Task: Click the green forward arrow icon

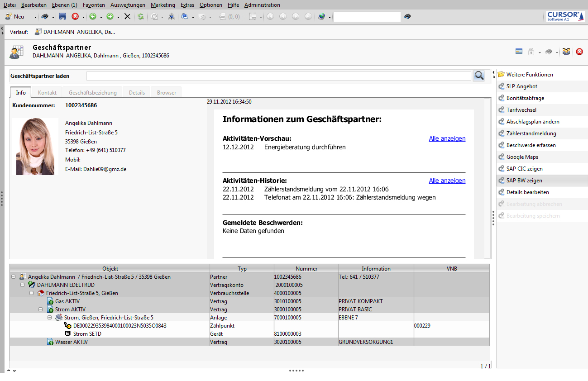Action: [x=110, y=17]
